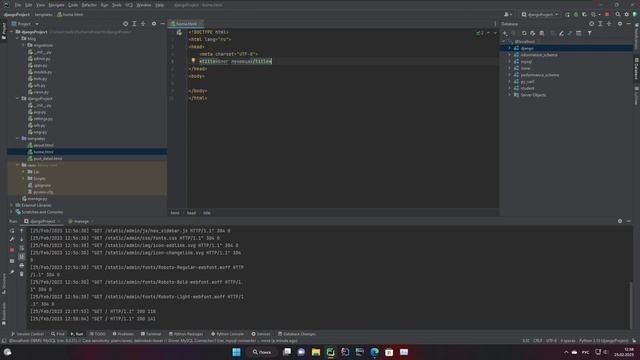
Task: Click the intention lightbulb in editor
Action: pos(193,61)
